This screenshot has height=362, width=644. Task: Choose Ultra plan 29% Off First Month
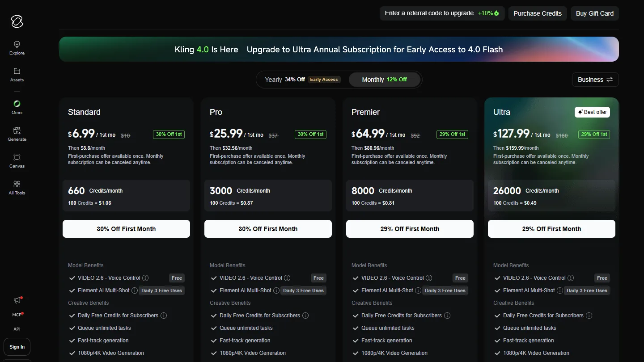[551, 229]
